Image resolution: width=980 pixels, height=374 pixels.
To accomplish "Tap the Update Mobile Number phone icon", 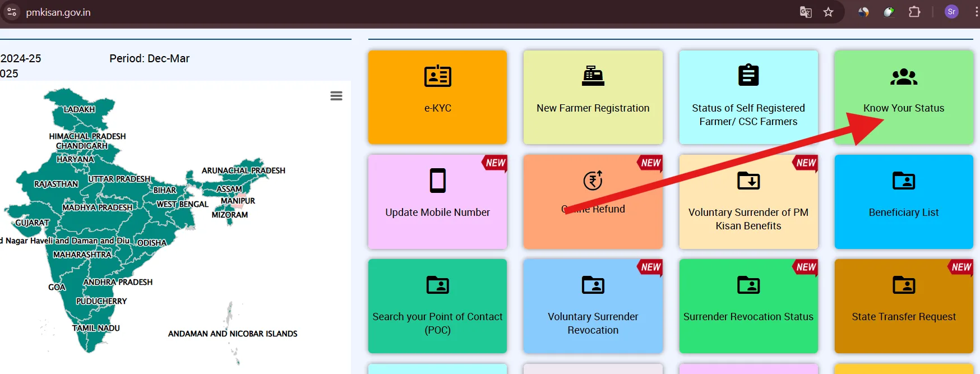I will click(437, 181).
